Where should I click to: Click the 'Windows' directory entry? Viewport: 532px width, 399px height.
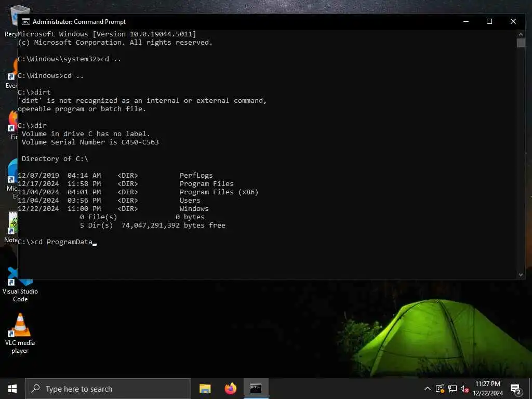click(194, 209)
